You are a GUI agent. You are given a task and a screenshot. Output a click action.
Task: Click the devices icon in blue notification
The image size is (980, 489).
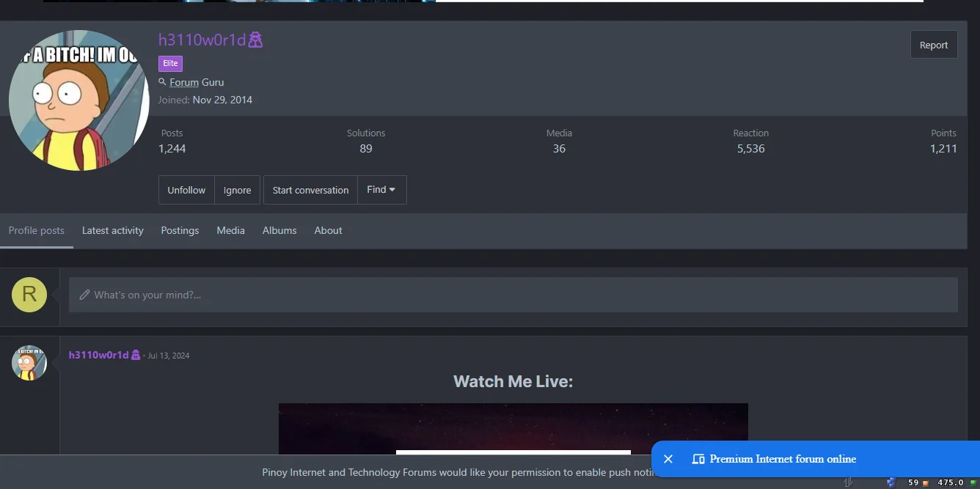698,459
